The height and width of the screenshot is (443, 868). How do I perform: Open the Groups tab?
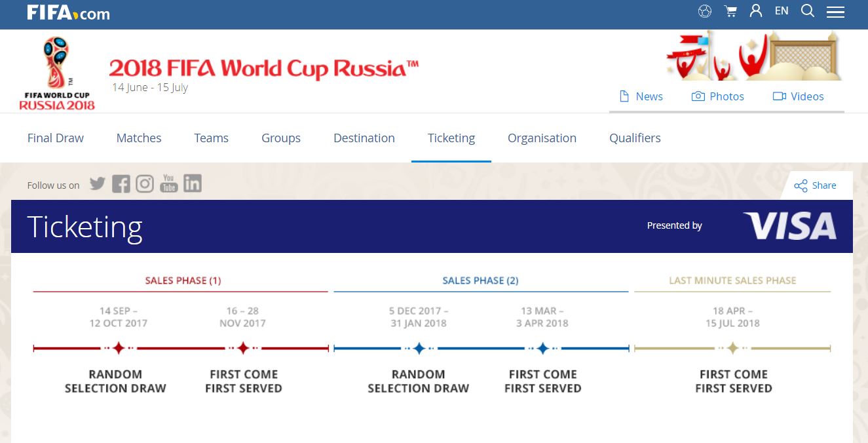coord(281,138)
